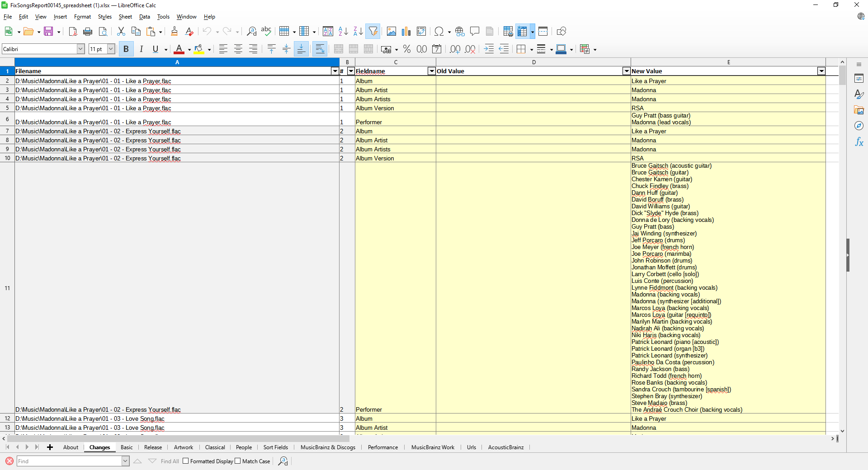This screenshot has width=868, height=470.
Task: Click Find and Replace icon in find bar
Action: click(283, 461)
